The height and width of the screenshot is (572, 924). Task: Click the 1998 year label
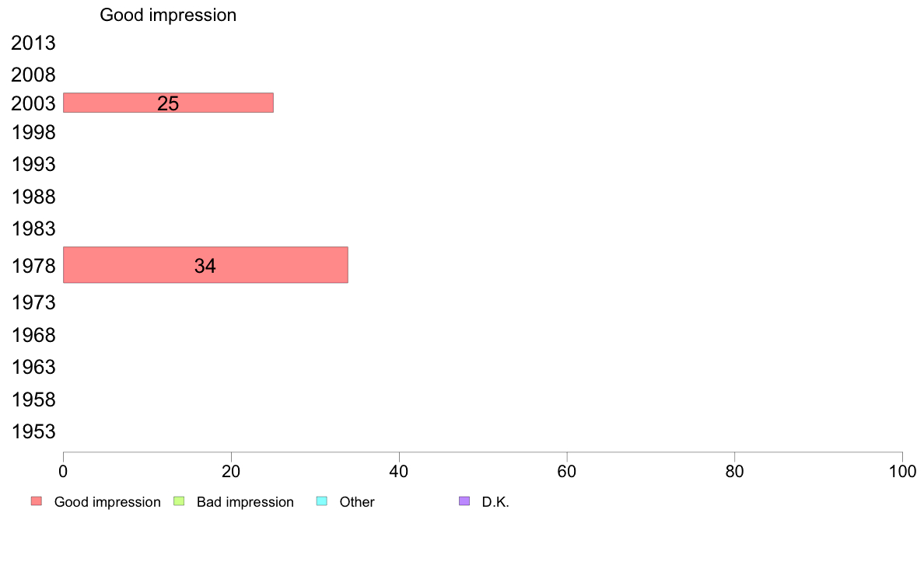tap(33, 133)
